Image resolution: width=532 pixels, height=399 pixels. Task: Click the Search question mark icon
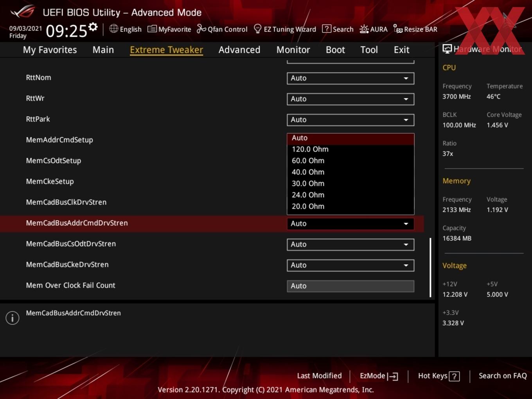click(326, 29)
